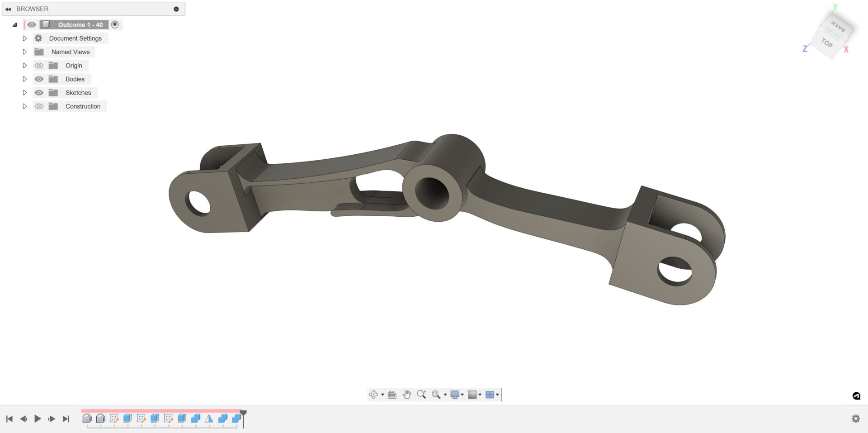This screenshot has width=868, height=433.
Task: Click TOP face on the ViewCube
Action: click(x=827, y=44)
